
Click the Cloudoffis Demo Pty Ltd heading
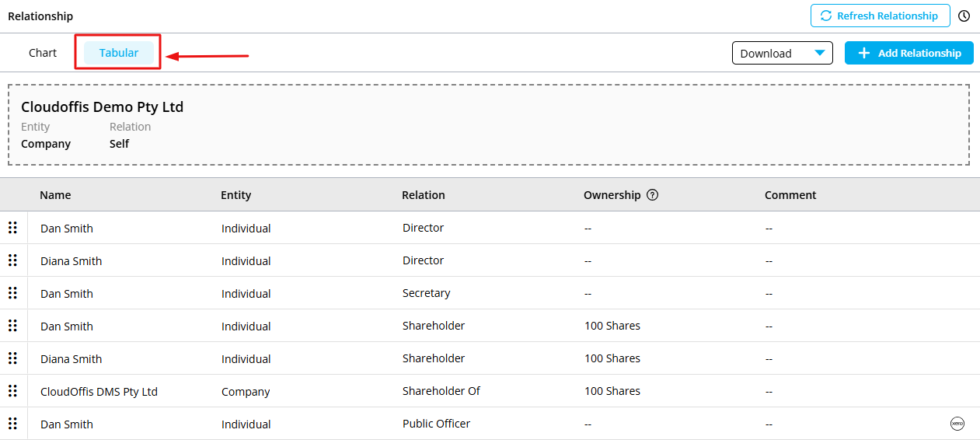pyautogui.click(x=102, y=107)
